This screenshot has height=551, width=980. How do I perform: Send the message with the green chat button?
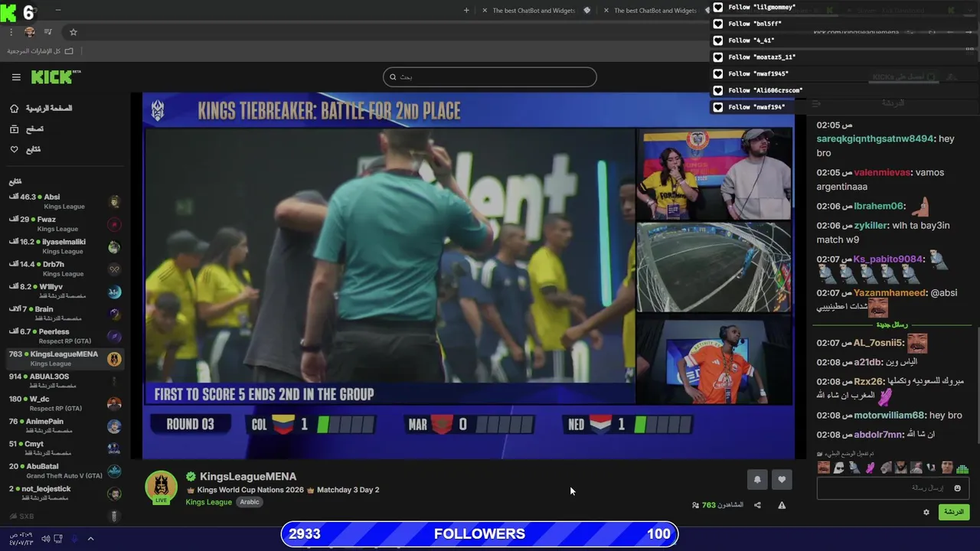[954, 512]
